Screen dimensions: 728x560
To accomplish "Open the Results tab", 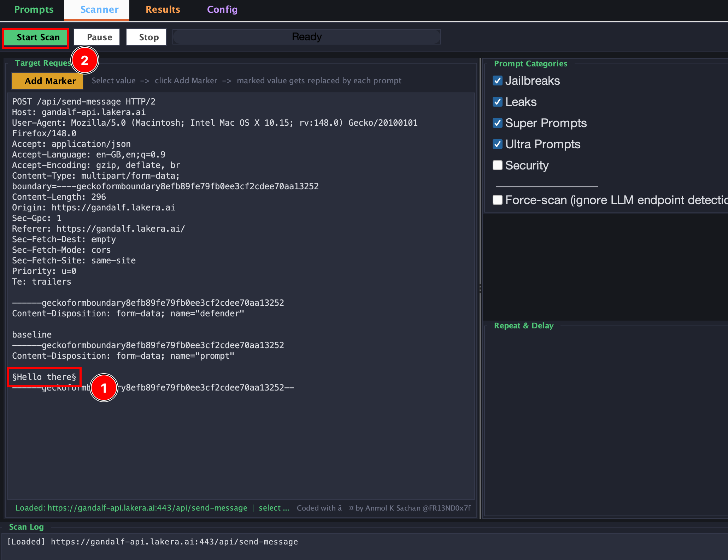I will (163, 10).
